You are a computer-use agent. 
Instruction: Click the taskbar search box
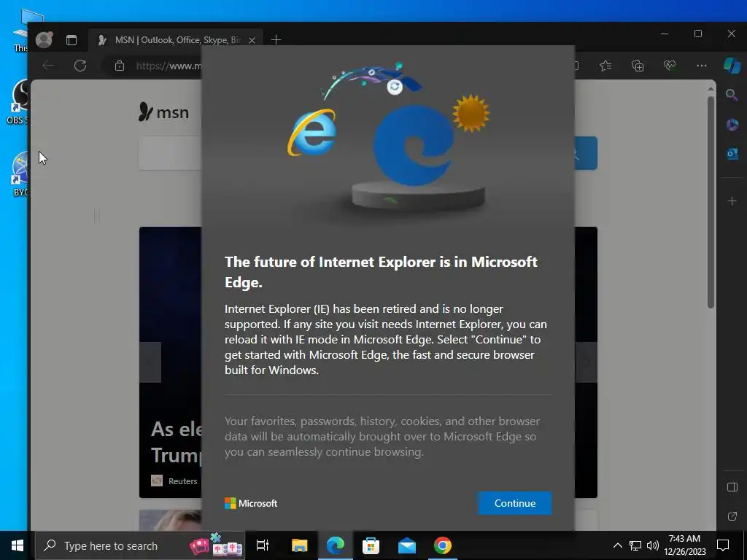click(x=140, y=545)
